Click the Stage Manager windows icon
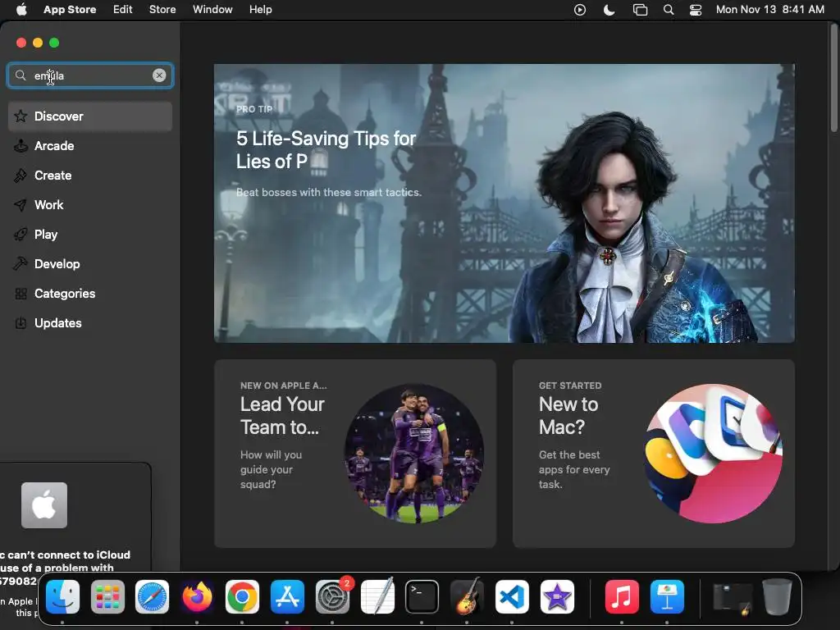Image resolution: width=840 pixels, height=630 pixels. [x=640, y=10]
